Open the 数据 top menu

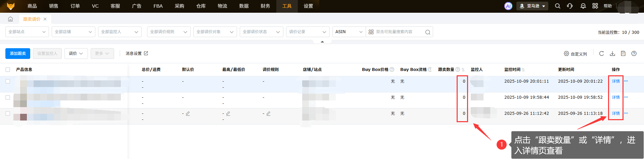click(x=244, y=6)
